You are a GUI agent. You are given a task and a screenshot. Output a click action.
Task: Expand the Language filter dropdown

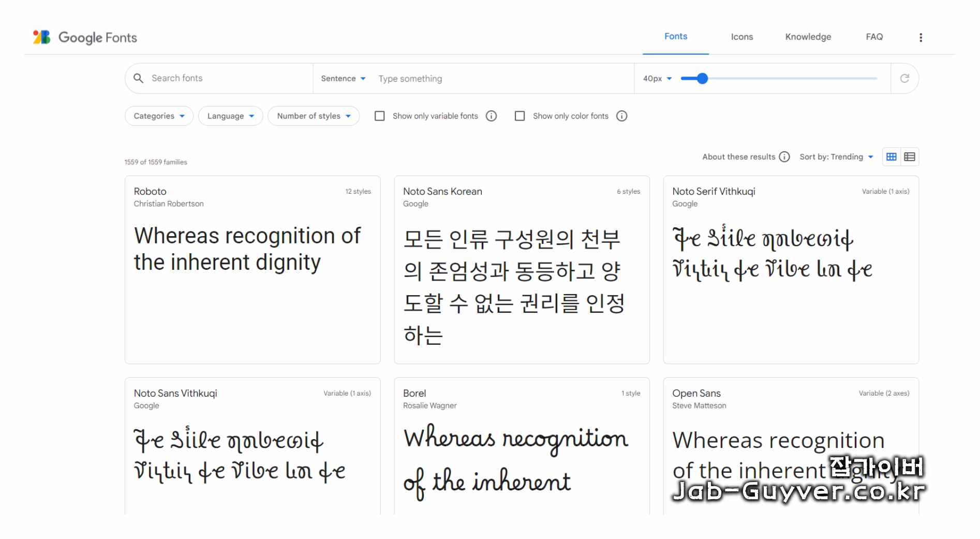tap(230, 116)
